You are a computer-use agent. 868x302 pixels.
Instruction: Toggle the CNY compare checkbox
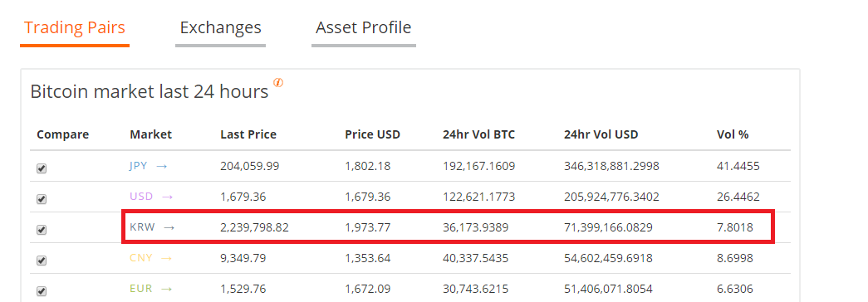[x=42, y=261]
